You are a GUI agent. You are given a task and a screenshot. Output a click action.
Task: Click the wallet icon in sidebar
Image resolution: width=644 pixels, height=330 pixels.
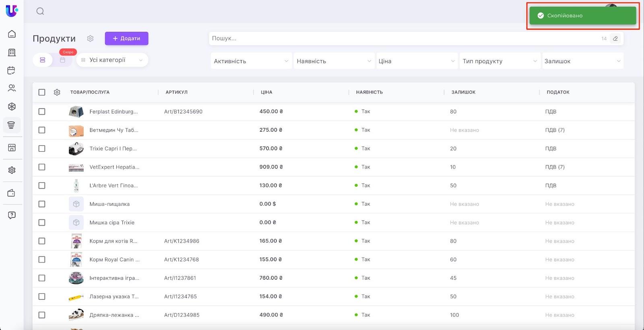pyautogui.click(x=12, y=193)
